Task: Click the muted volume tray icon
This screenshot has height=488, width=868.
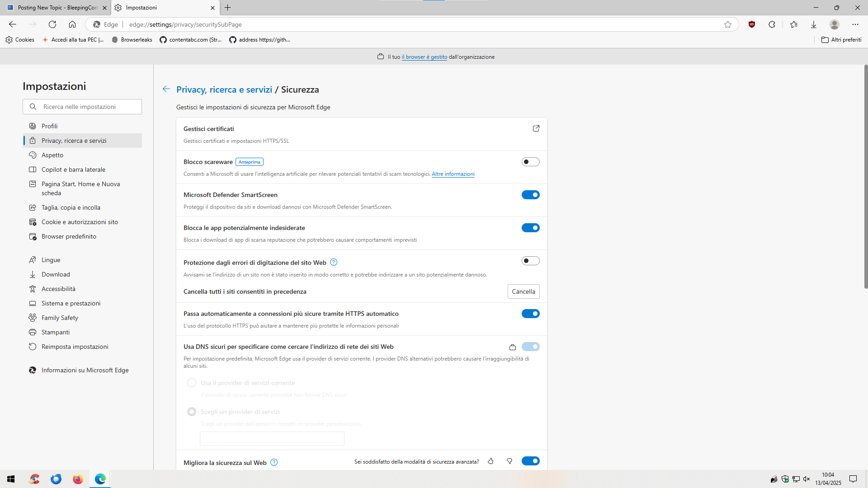Action: 807,479
